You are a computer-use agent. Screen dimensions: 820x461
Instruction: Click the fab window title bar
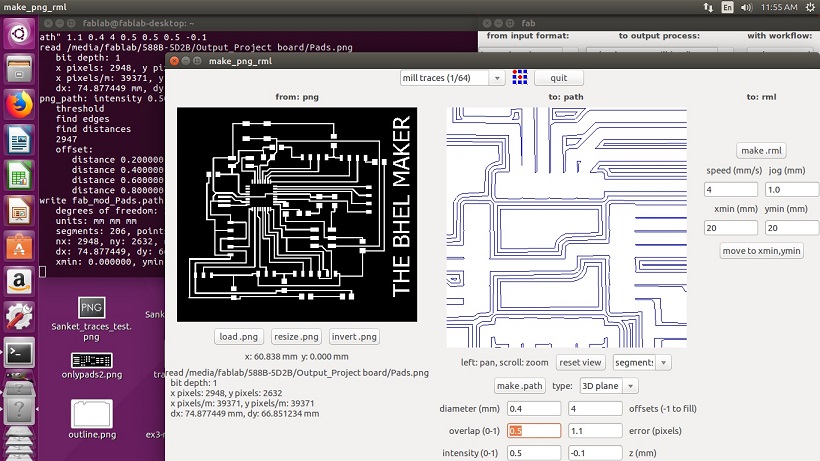pyautogui.click(x=649, y=23)
